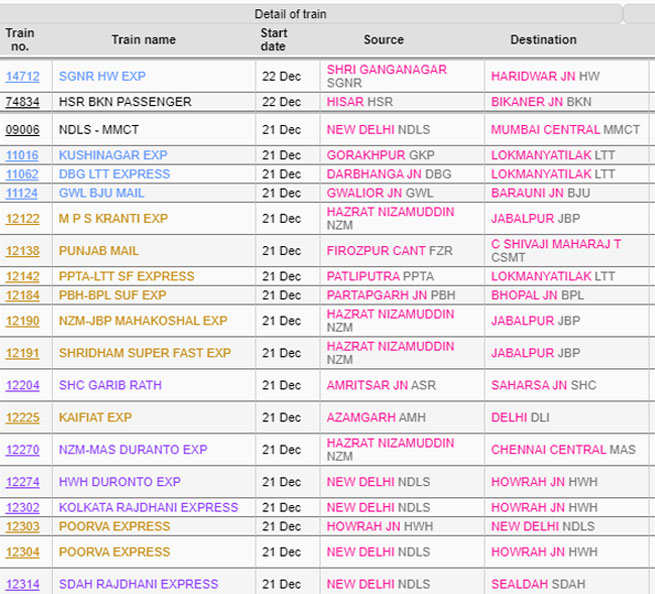Open train 12204 Garib Rath link
Viewport: 655px width, 594px height.
(22, 386)
